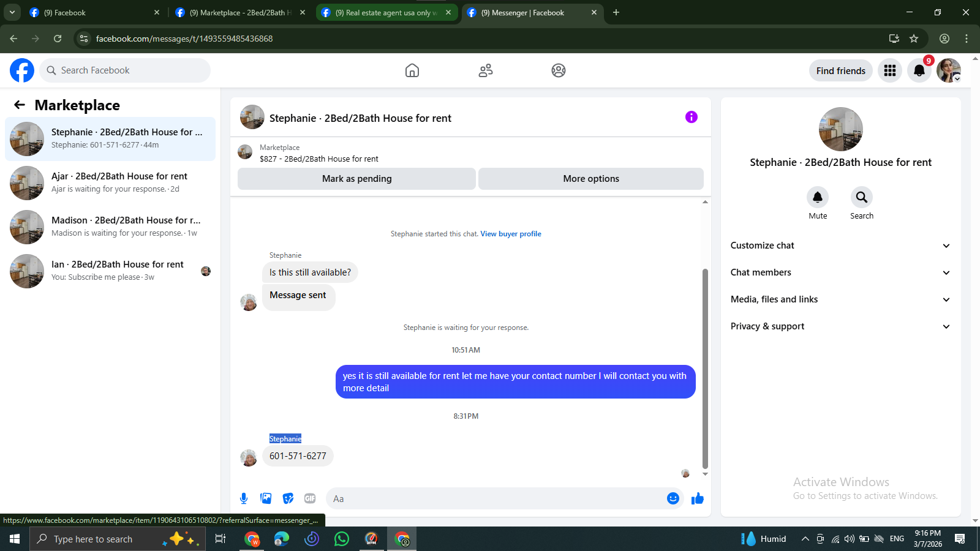Open the emoji picker in message box
The width and height of the screenshot is (980, 551).
click(673, 498)
